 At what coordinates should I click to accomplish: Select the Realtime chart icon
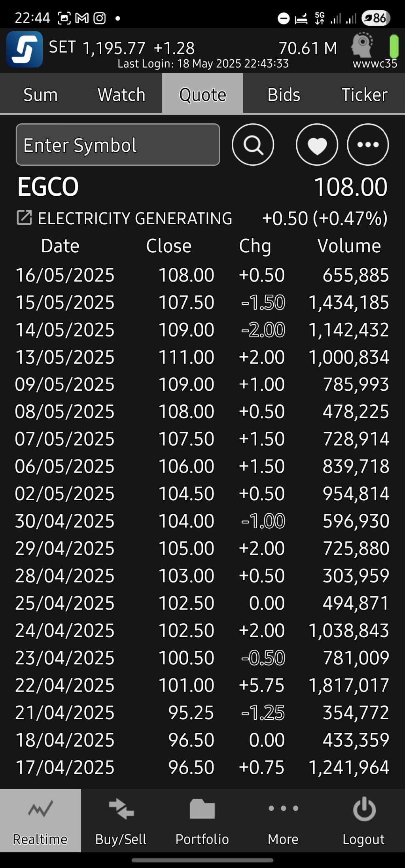click(x=40, y=809)
